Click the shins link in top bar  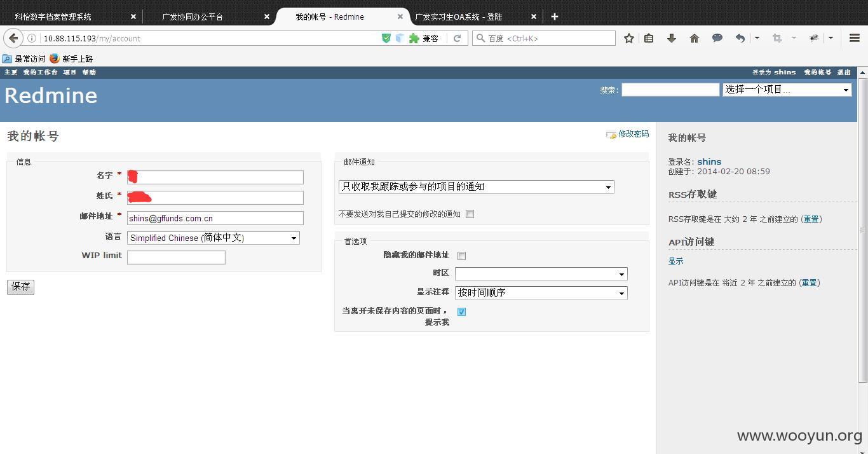pyautogui.click(x=785, y=72)
